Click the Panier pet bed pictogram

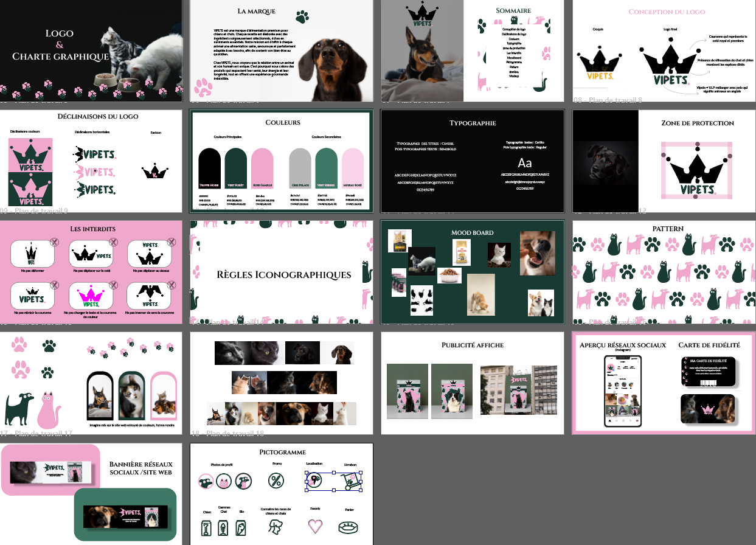(x=349, y=527)
